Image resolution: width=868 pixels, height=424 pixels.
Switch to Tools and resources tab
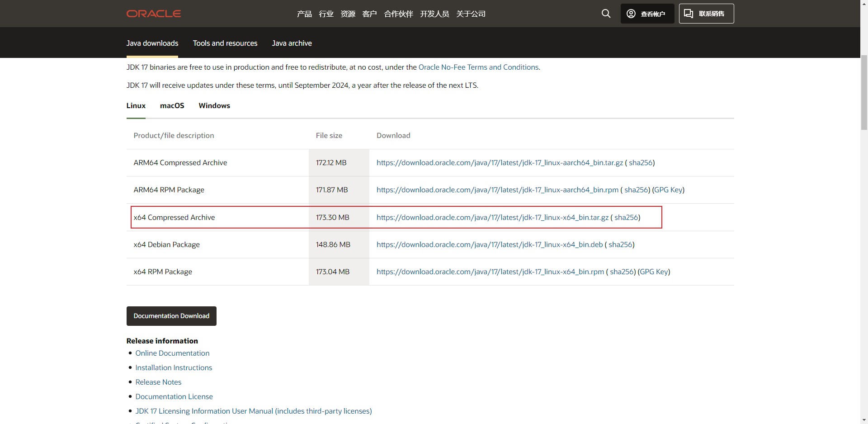tap(225, 43)
